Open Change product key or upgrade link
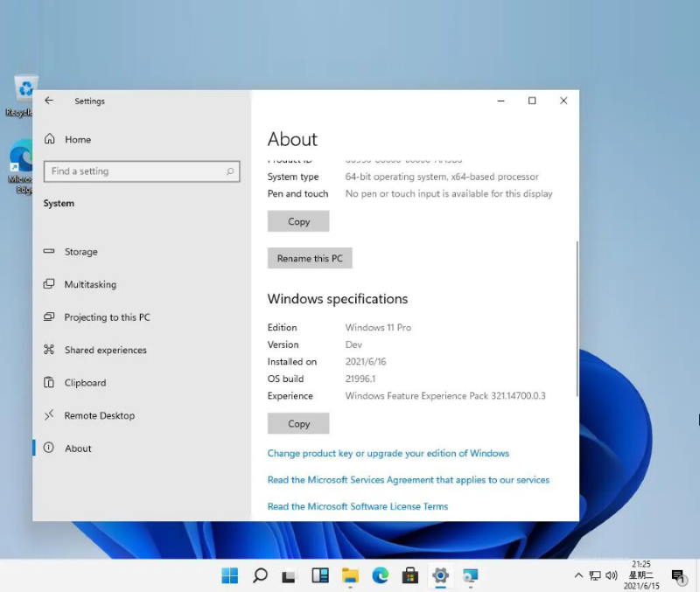 tap(388, 453)
